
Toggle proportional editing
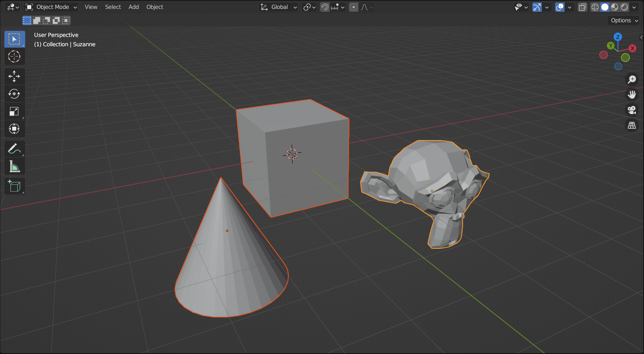click(x=354, y=7)
